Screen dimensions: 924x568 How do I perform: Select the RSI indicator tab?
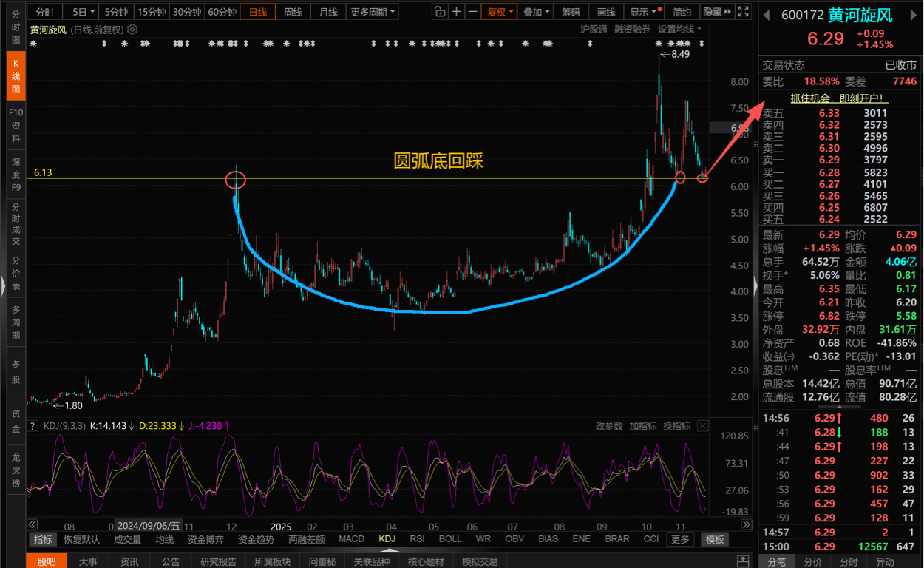click(417, 539)
